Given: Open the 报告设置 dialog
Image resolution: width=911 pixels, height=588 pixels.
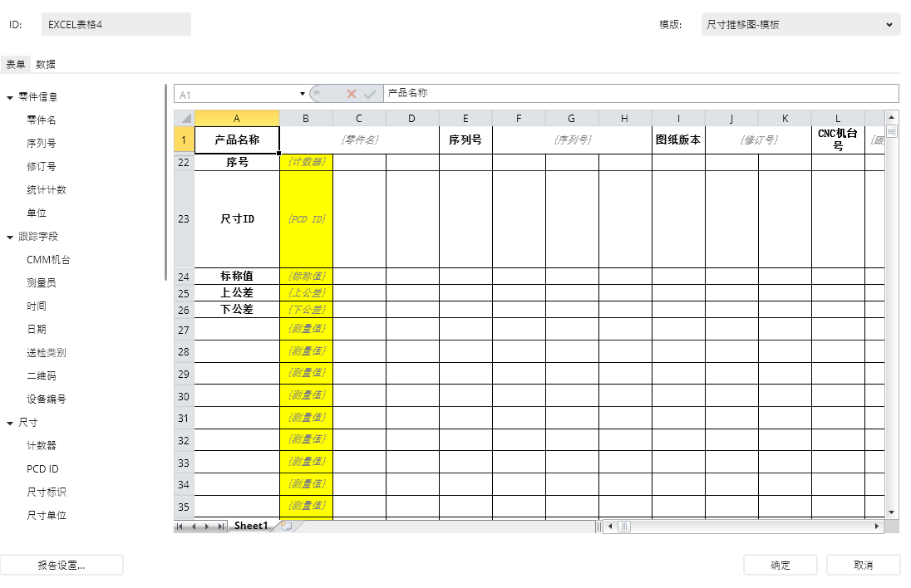Looking at the screenshot, I should [x=62, y=564].
